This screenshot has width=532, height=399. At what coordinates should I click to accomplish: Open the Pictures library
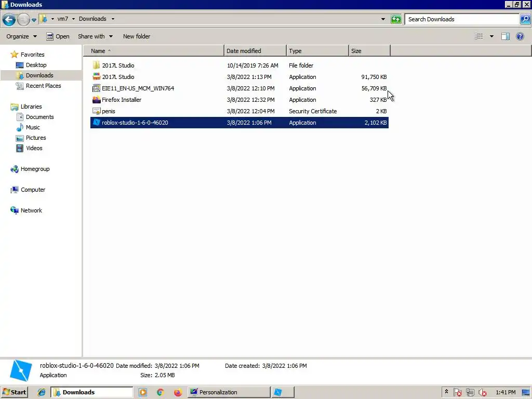36,138
